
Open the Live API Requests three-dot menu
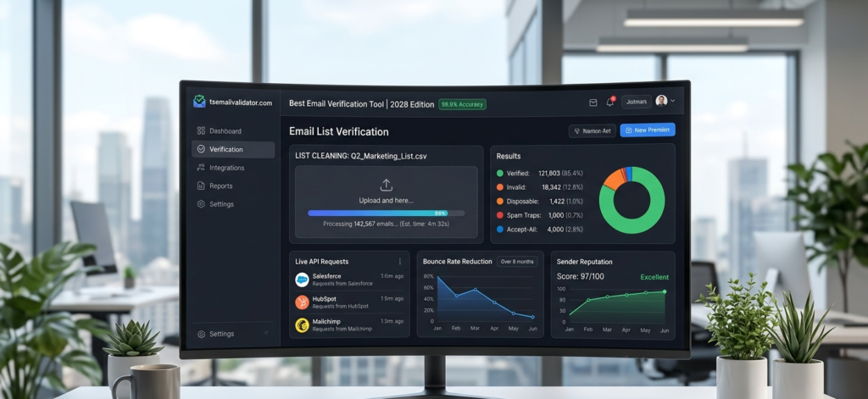pyautogui.click(x=400, y=262)
